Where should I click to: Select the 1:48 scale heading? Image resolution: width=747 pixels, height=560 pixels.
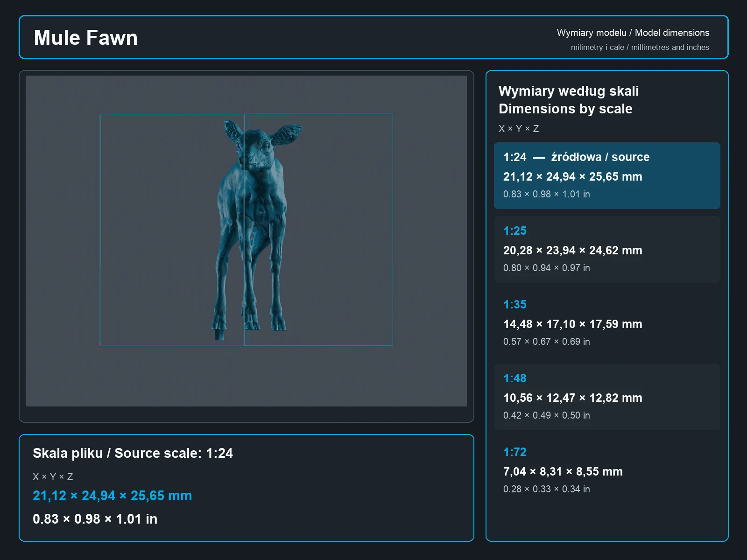click(515, 378)
